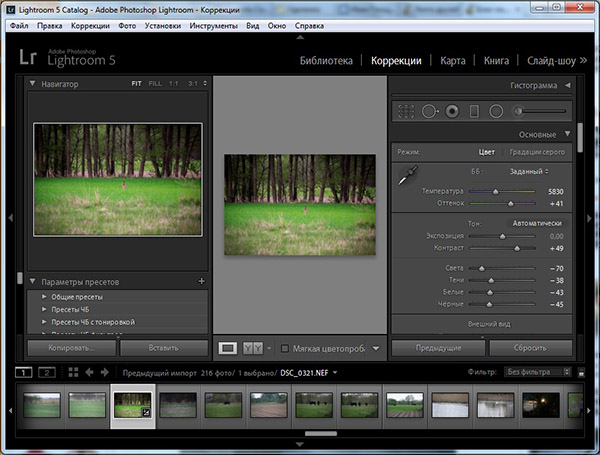Viewport: 600px width, 455px height.
Task: Select the Radial Filter tool
Action: pos(497,111)
